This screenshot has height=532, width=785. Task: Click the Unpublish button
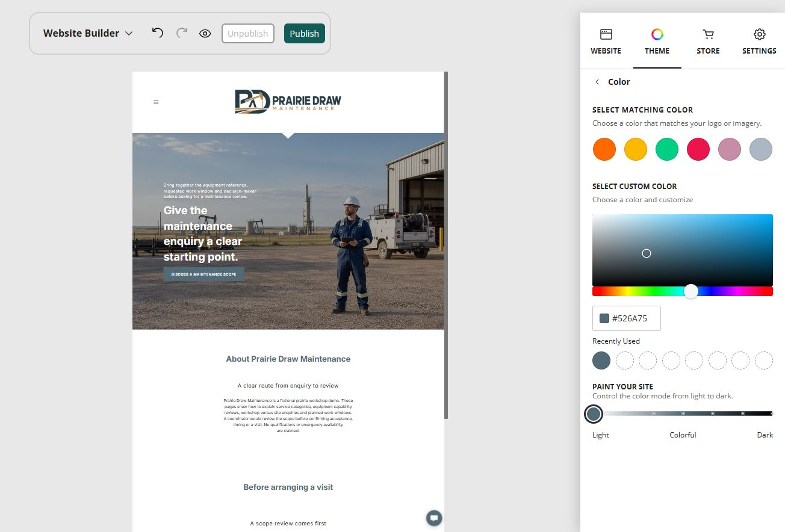pyautogui.click(x=248, y=34)
